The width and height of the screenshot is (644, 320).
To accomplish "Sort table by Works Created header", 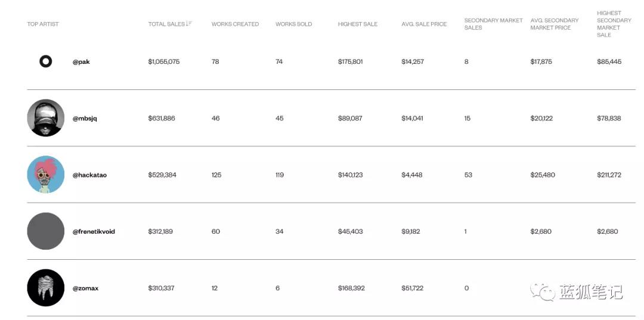I will point(235,24).
